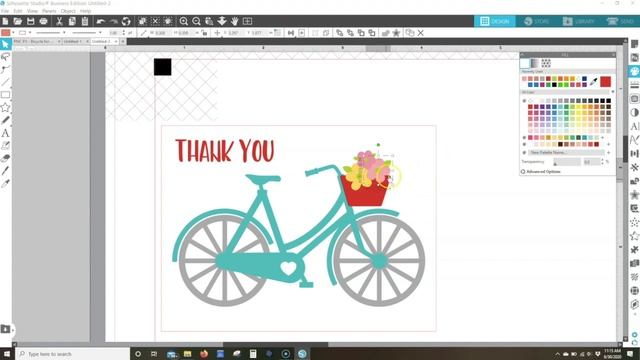Select the THANK YOU text on the canvas
This screenshot has height=360, width=640.
click(225, 151)
